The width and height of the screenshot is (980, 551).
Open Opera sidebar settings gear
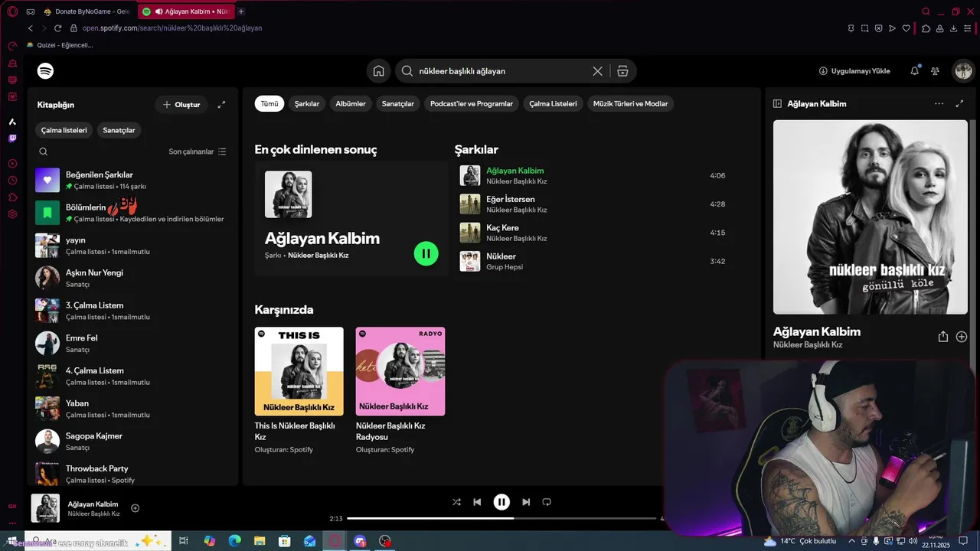coord(12,214)
